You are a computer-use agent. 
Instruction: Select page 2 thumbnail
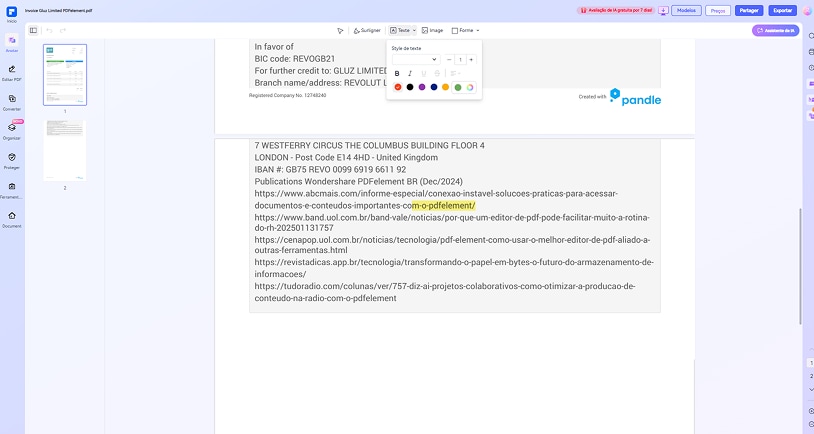(65, 151)
